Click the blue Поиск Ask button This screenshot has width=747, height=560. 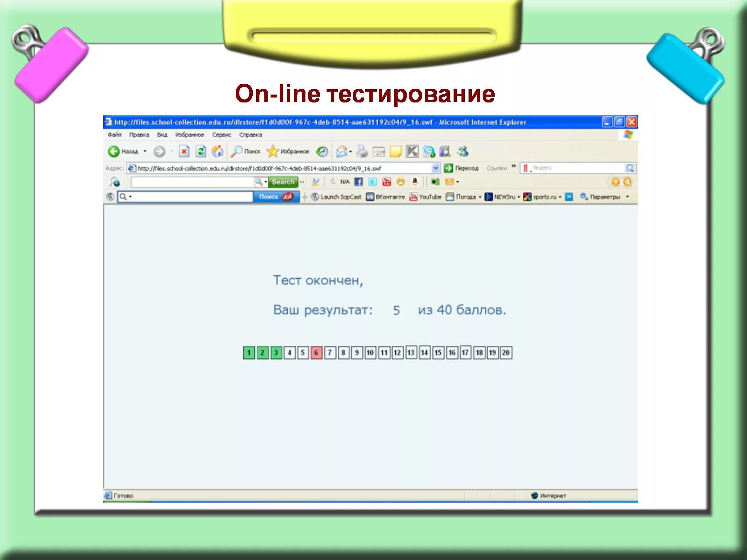tap(276, 197)
